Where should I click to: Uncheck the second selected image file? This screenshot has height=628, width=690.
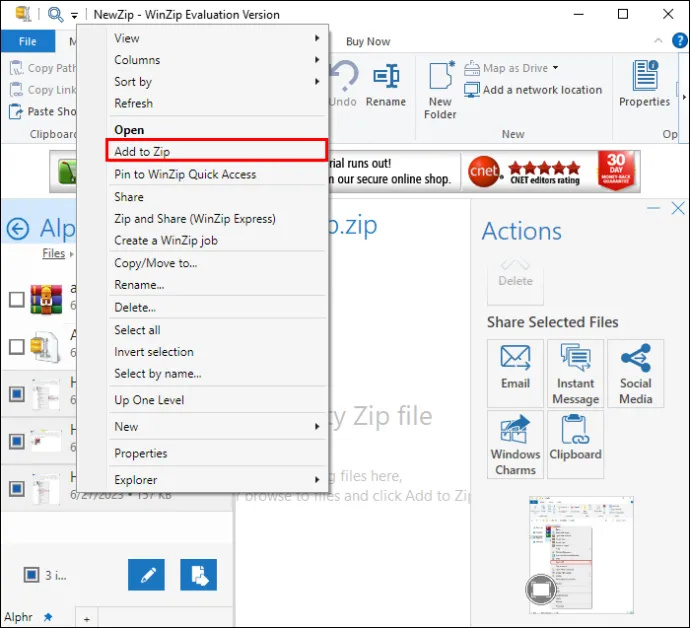(x=17, y=441)
